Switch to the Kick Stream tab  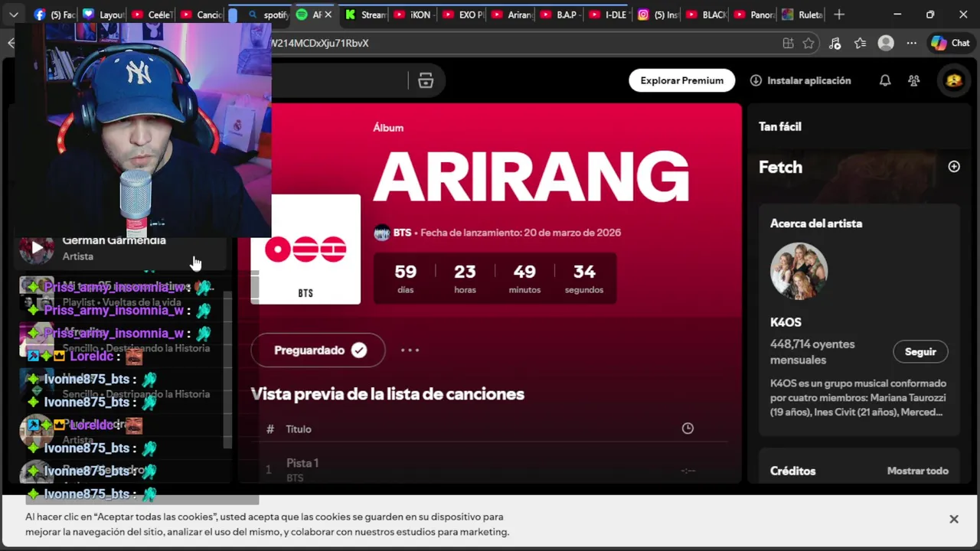point(365,15)
